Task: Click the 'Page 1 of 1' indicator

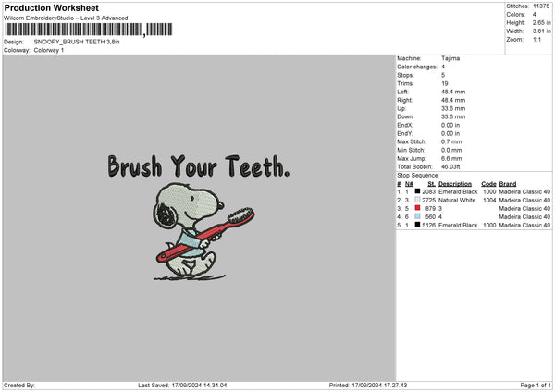Action: (536, 386)
